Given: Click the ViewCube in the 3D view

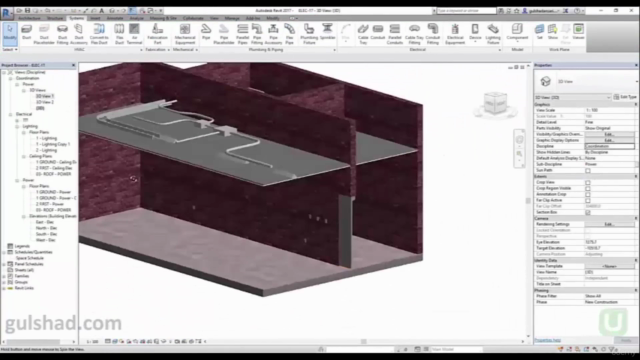Looking at the screenshot, I should click(495, 103).
